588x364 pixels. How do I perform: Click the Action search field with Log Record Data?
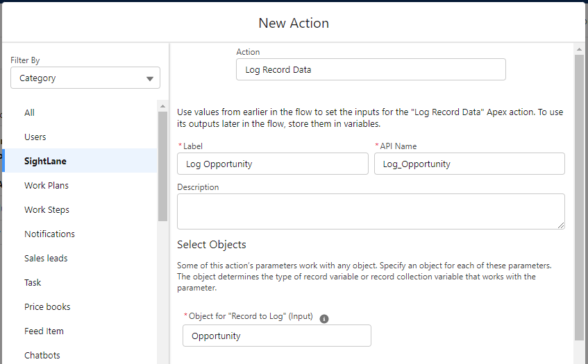(371, 69)
